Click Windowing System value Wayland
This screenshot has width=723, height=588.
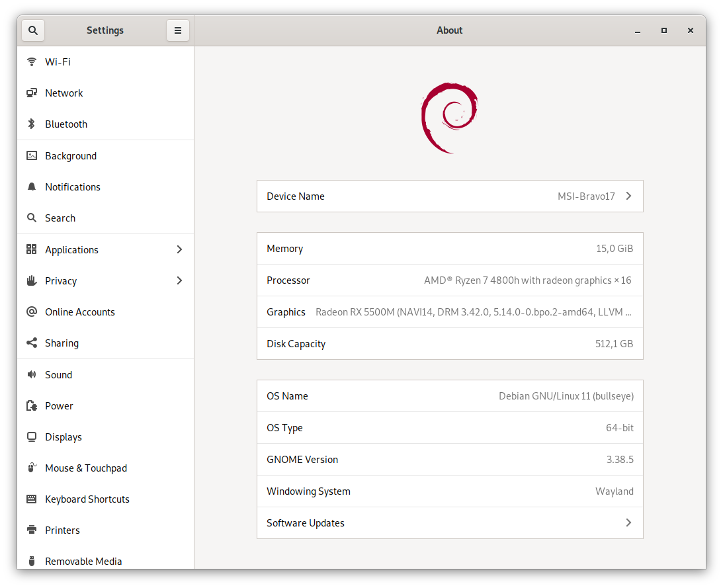614,491
